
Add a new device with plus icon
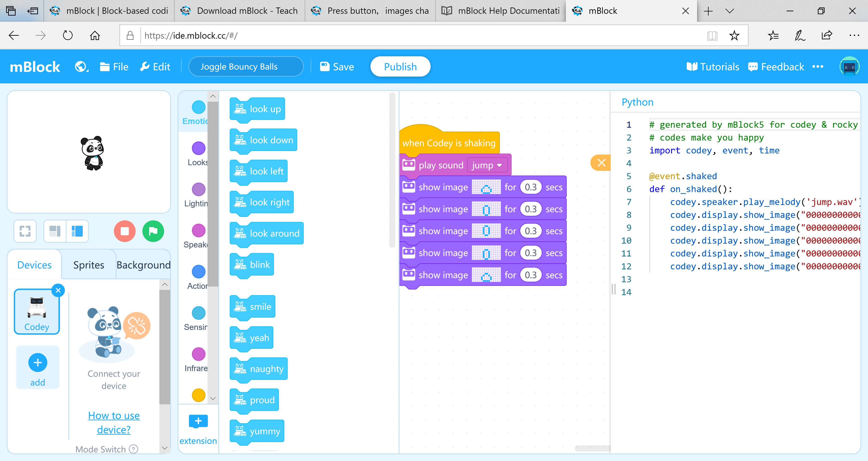(x=38, y=363)
